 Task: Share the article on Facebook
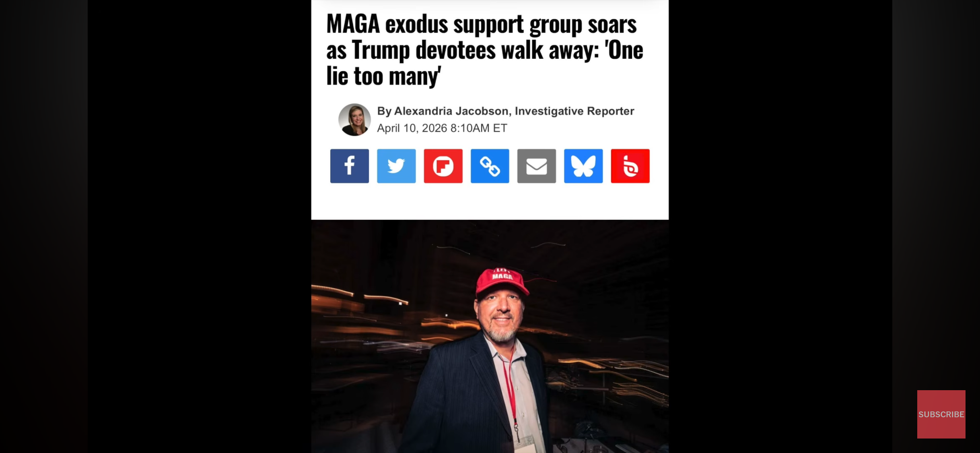[349, 166]
